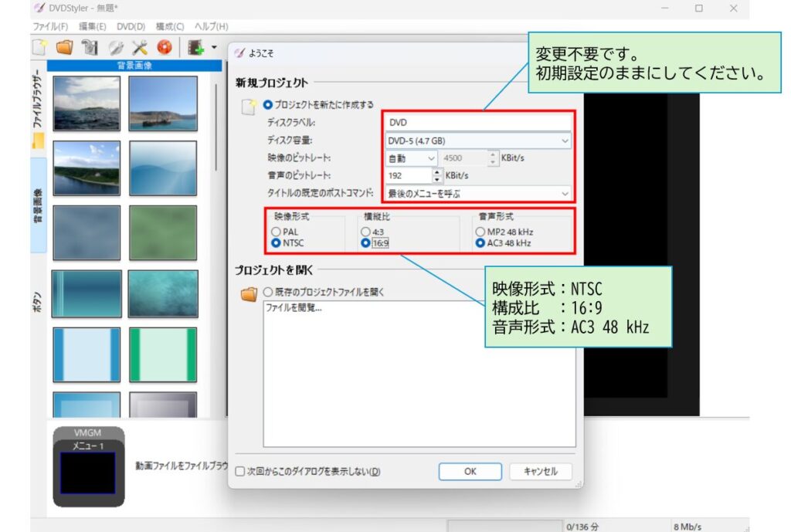The width and height of the screenshot is (791, 532).
Task: Open the video bitrate 自動 dropdown
Action: click(x=412, y=158)
